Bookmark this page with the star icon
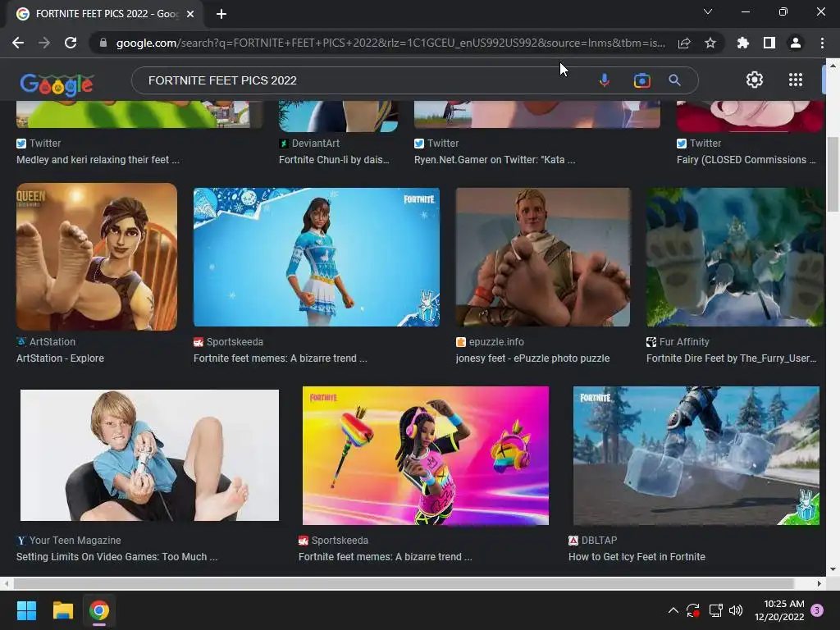The image size is (840, 630). coord(710,43)
